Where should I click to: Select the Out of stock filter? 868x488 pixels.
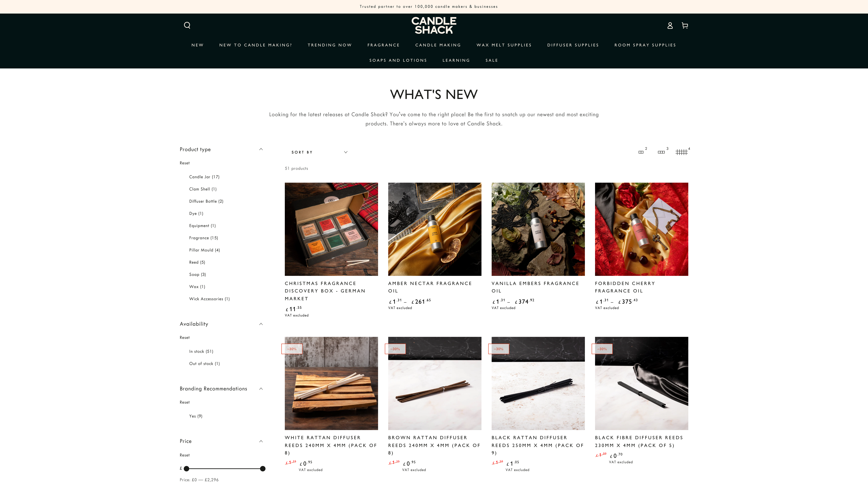point(204,363)
